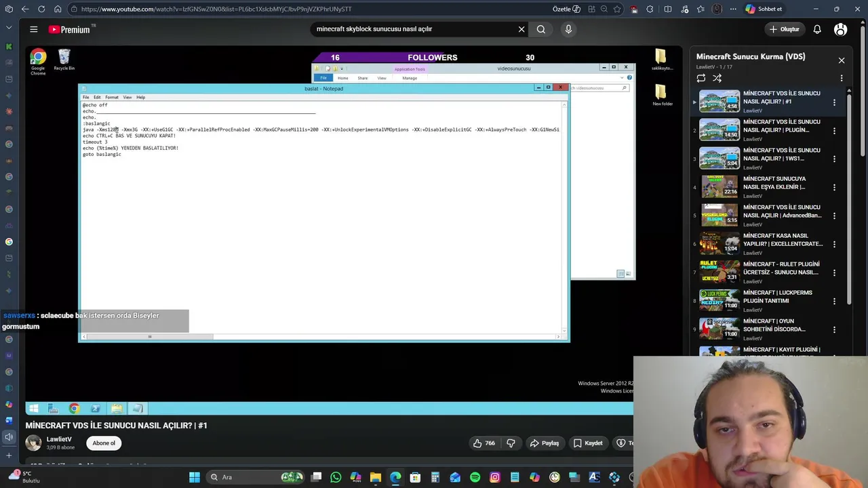Open the playlist panel three-dot options
The image size is (868, 488).
pos(842,78)
